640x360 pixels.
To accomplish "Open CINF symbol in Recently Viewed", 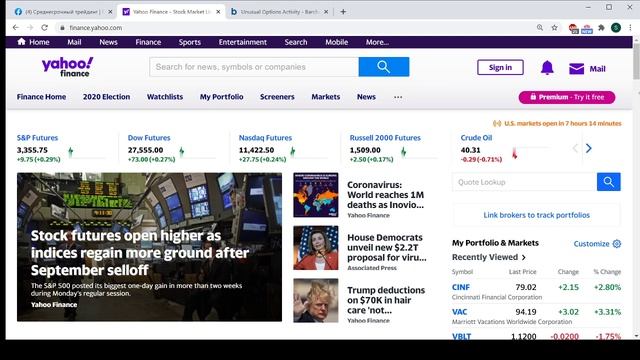I will click(x=461, y=287).
